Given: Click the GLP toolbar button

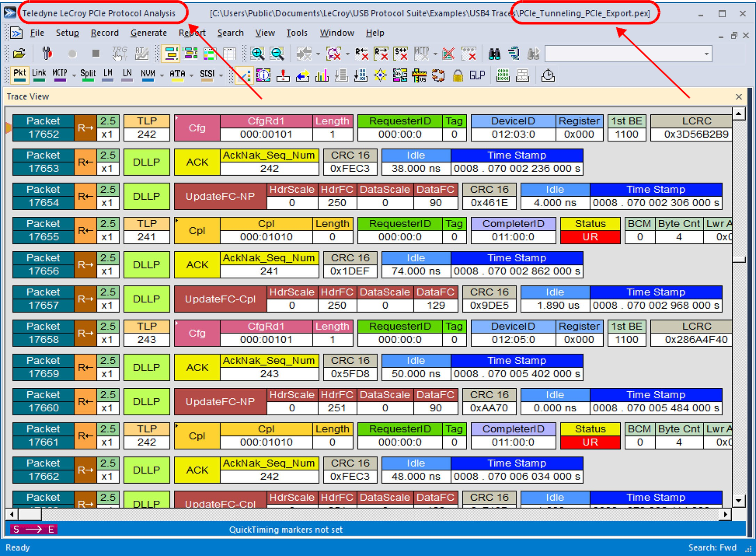Looking at the screenshot, I should pos(477,75).
